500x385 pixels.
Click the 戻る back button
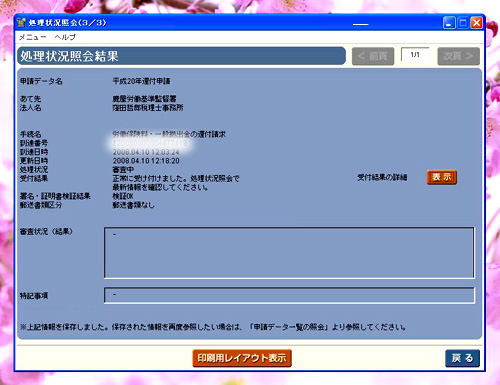(462, 358)
